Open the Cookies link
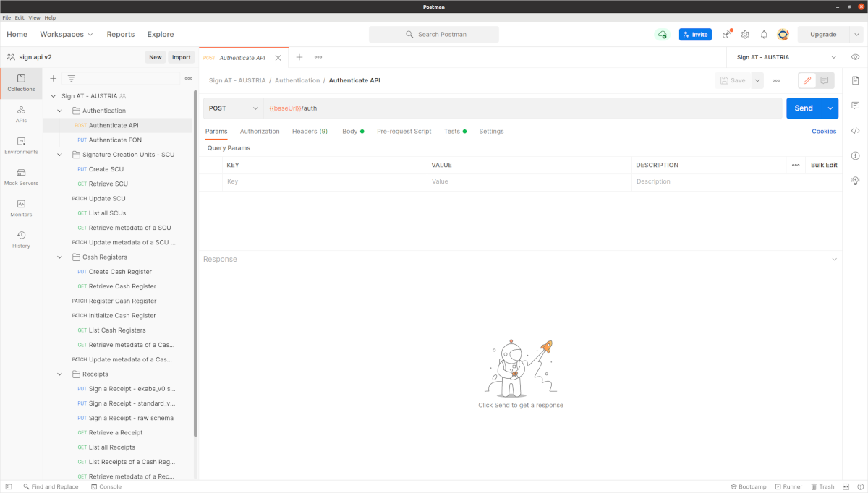Viewport: 868px width, 493px height. (x=824, y=132)
